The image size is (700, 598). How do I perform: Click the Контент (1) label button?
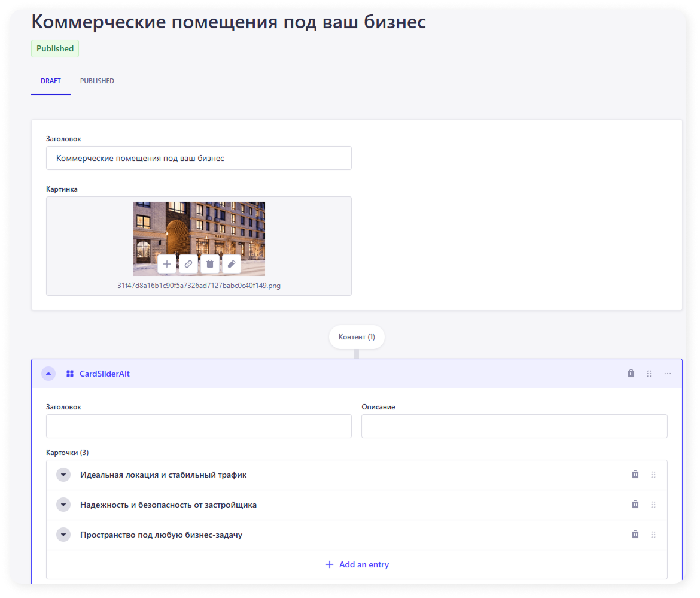click(357, 337)
